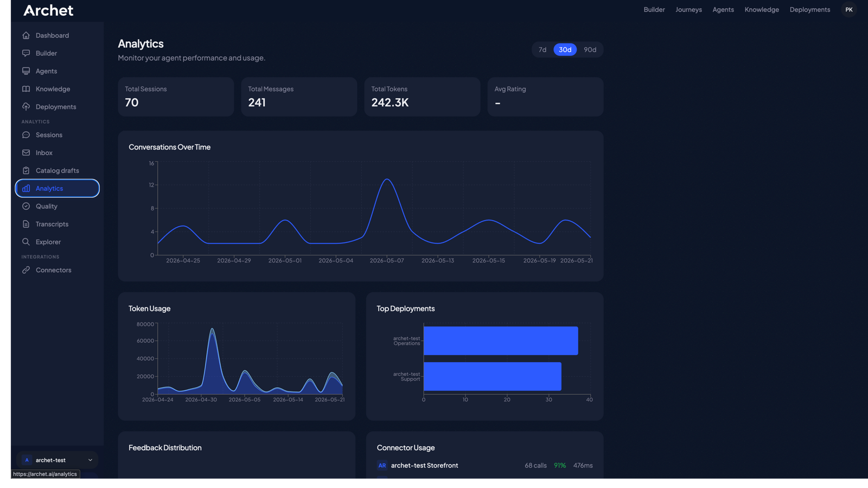Image resolution: width=868 pixels, height=488 pixels.
Task: Switch time range to 7d
Action: click(542, 50)
